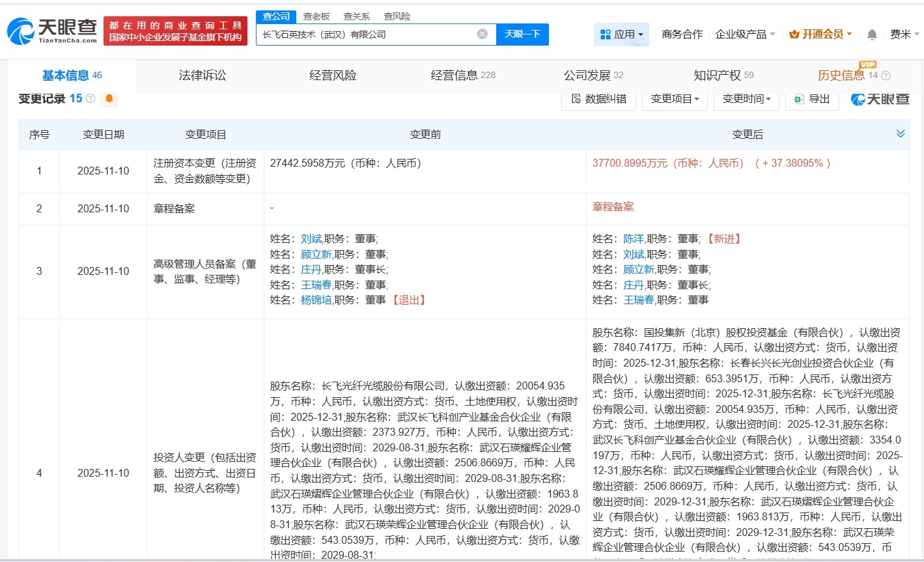Click the Excel icon on the 导出 button

tap(799, 100)
